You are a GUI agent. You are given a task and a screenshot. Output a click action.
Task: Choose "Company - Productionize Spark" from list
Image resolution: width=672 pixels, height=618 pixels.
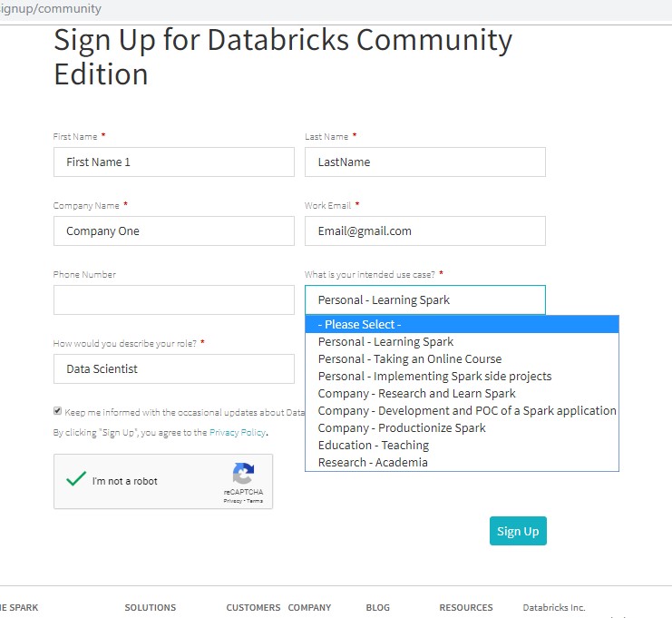click(402, 428)
